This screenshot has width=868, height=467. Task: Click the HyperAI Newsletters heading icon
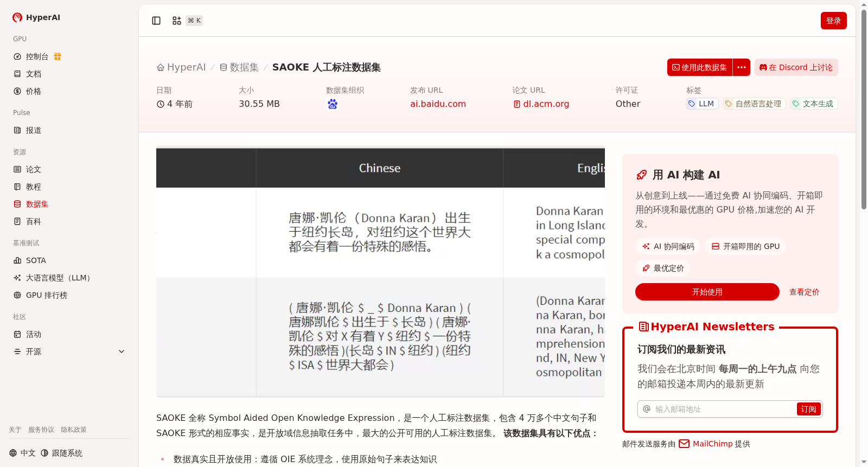tap(644, 327)
